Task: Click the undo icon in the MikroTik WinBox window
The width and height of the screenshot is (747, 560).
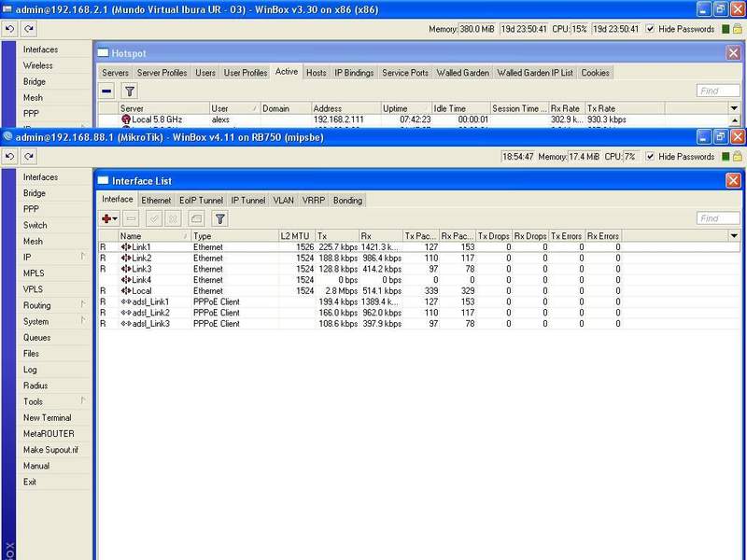Action: click(x=10, y=156)
